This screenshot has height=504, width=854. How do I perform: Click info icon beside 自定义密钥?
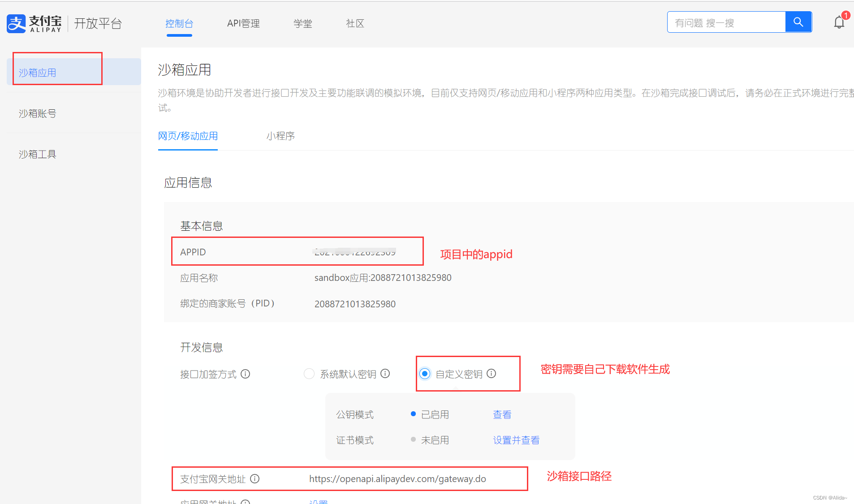(x=492, y=374)
